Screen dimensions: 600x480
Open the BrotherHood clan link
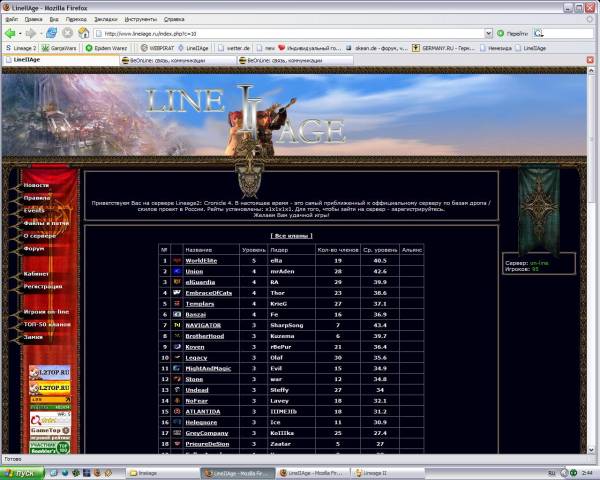205,336
